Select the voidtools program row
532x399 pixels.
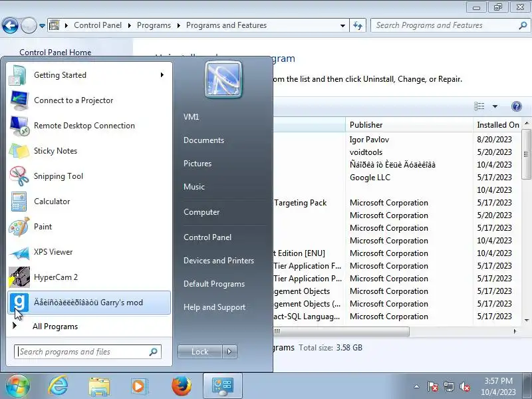pyautogui.click(x=396, y=152)
